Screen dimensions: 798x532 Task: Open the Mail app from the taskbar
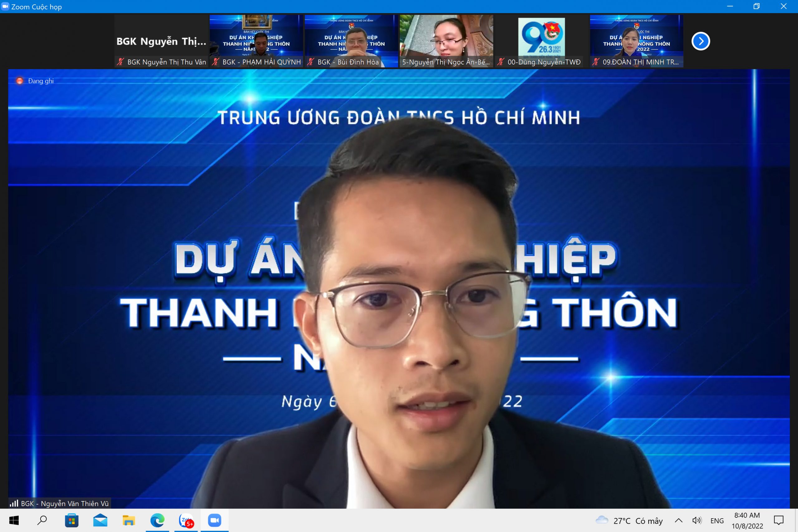coord(100,520)
